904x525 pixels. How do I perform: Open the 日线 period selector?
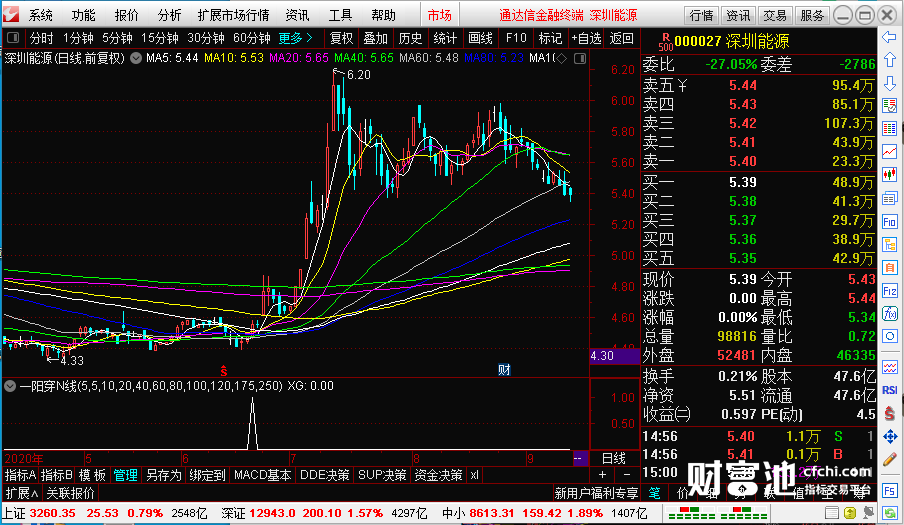[x=613, y=459]
